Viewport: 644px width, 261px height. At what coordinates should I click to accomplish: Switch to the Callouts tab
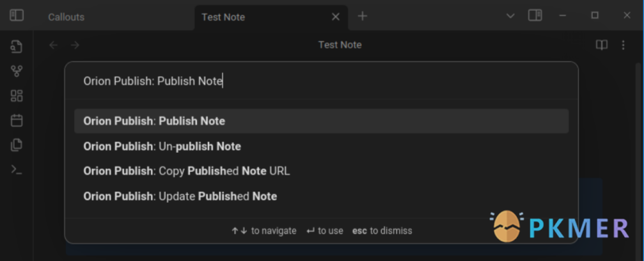[x=66, y=17]
